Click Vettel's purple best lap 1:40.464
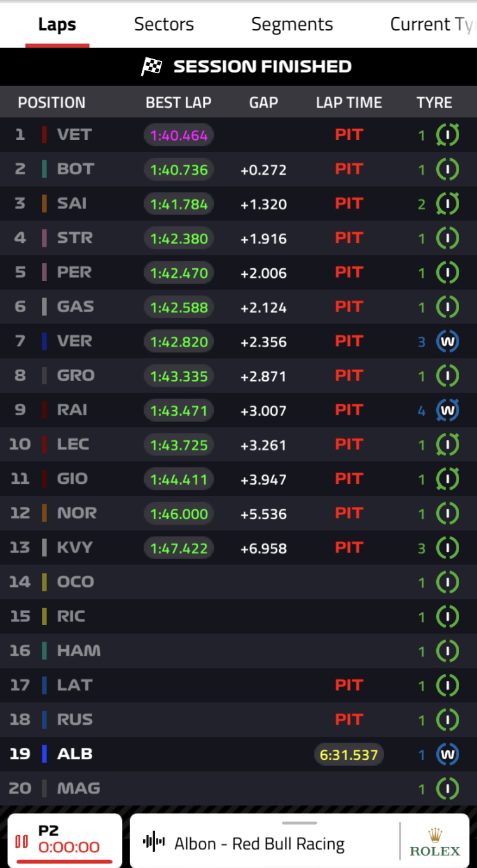Viewport: 477px width, 868px height. (x=179, y=135)
